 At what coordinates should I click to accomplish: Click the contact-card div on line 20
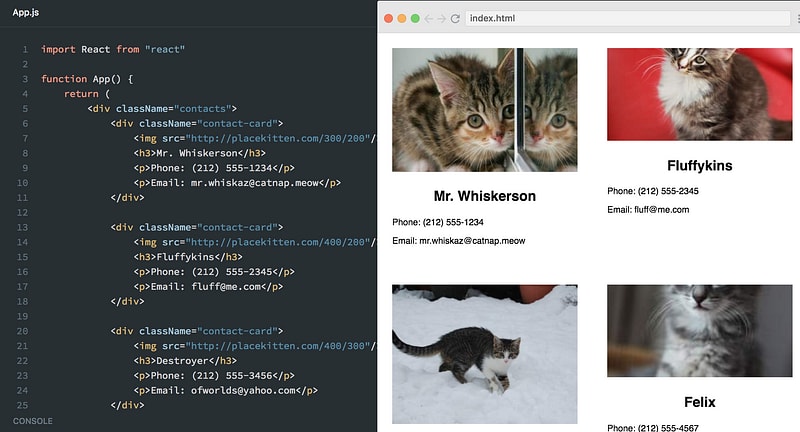[x=196, y=331]
